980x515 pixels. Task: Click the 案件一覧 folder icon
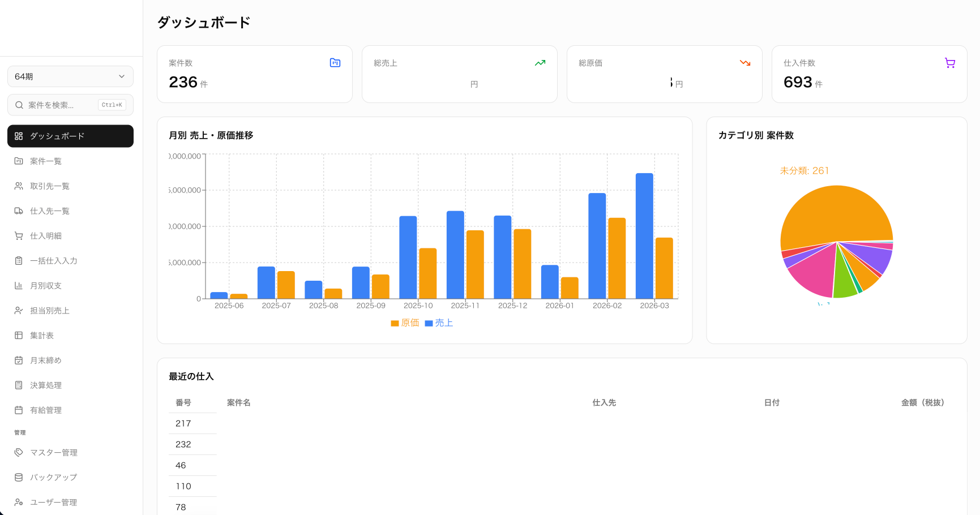point(19,161)
